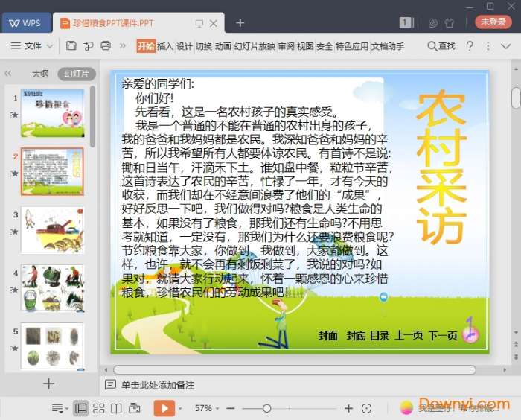
Task: Click the WPS home tab
Action: (27, 23)
